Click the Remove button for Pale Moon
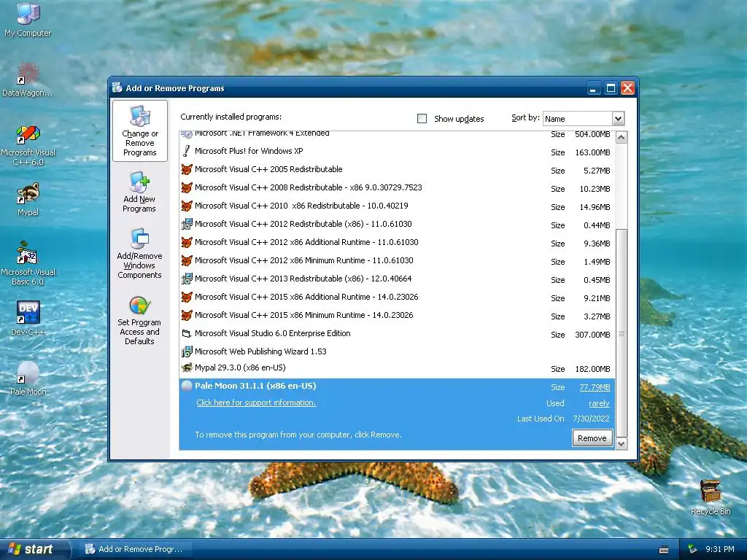This screenshot has width=747, height=560. click(592, 438)
